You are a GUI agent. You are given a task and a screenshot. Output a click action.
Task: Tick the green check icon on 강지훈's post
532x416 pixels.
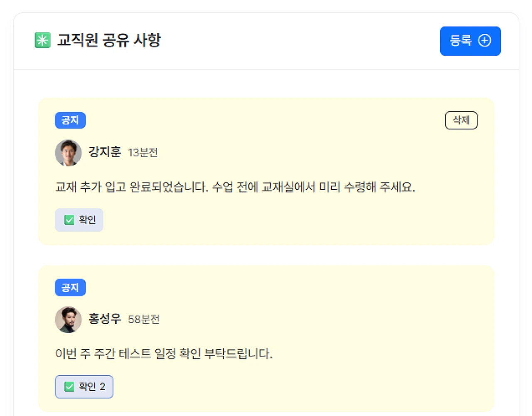click(69, 220)
